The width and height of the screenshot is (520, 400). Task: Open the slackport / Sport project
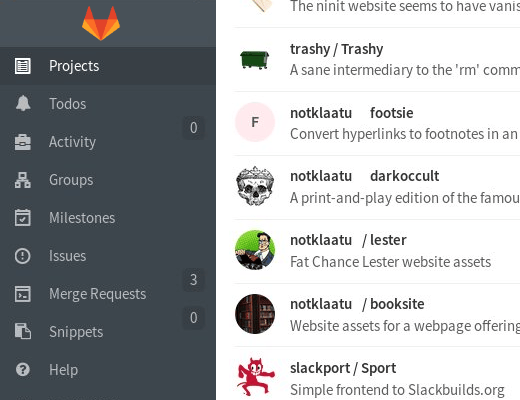(343, 368)
